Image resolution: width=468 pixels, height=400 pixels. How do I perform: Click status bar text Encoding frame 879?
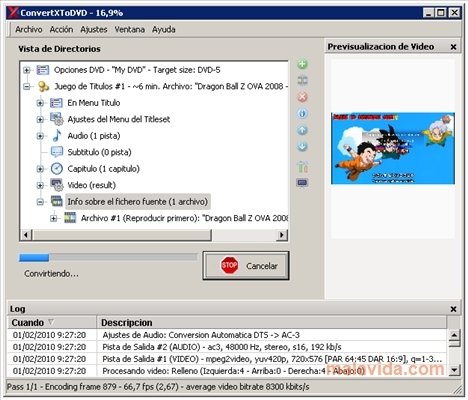point(81,387)
